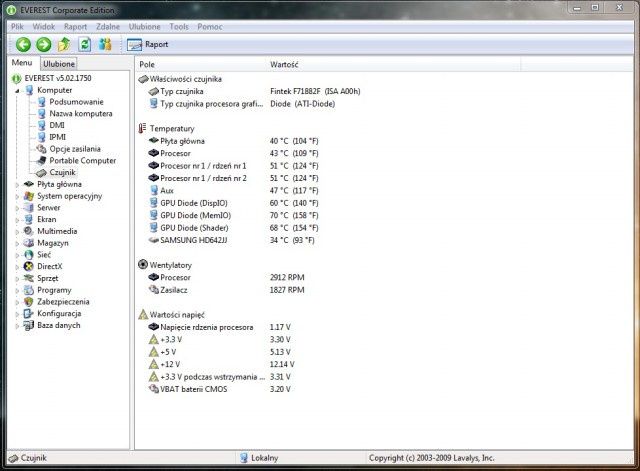
Task: Select the Czujnik tree item
Action: point(62,173)
